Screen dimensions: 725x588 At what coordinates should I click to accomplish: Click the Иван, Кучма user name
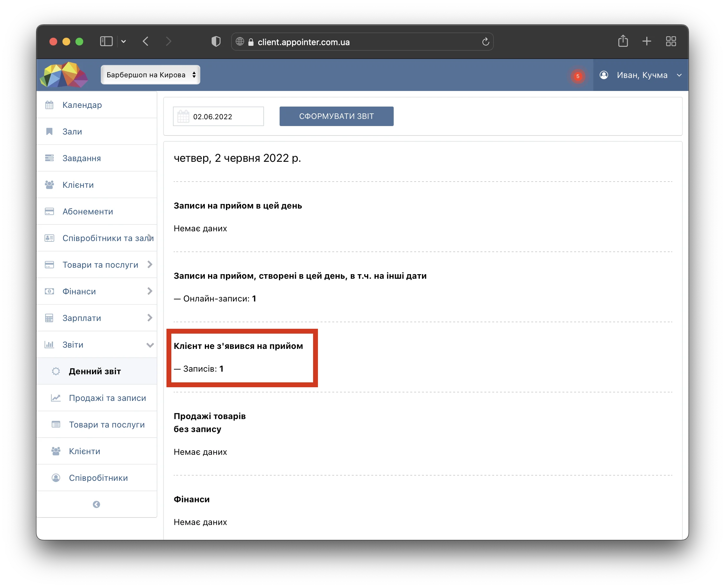pos(643,75)
